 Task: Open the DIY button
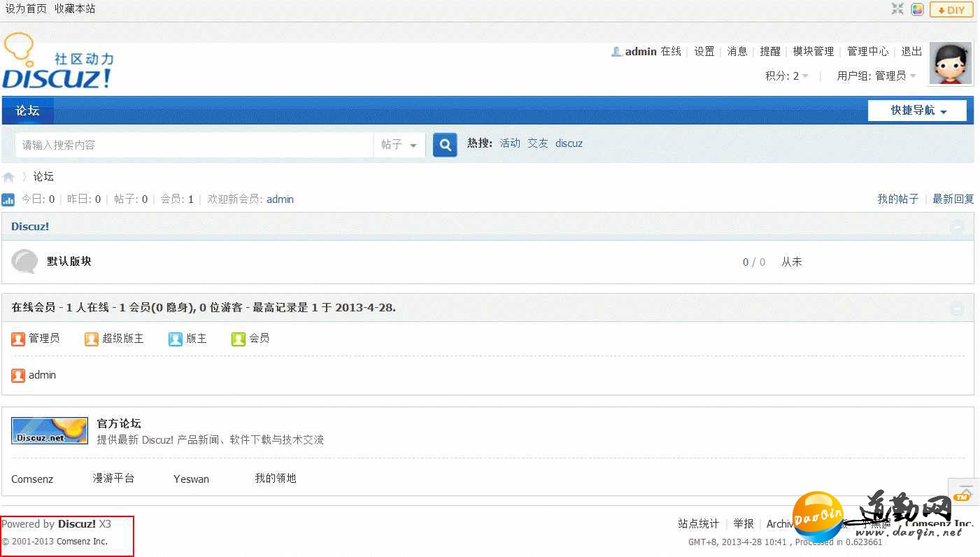click(x=951, y=10)
